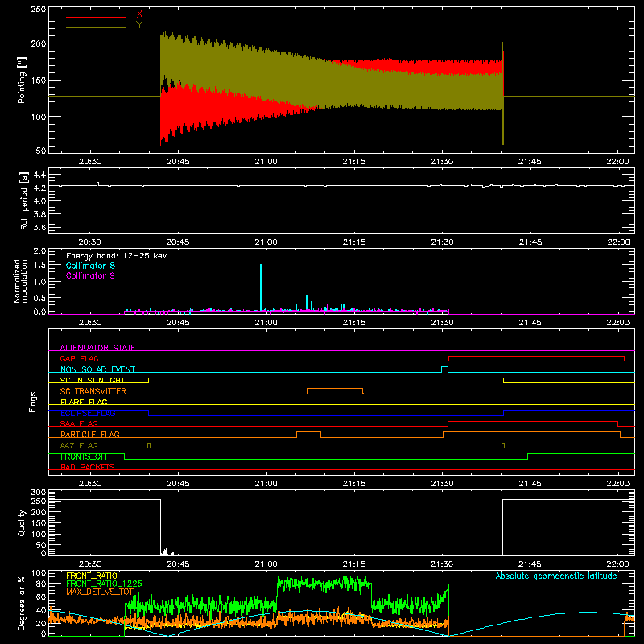The width and height of the screenshot is (644, 644).
Task: Click the Quality axis title
Action: pos(22,522)
